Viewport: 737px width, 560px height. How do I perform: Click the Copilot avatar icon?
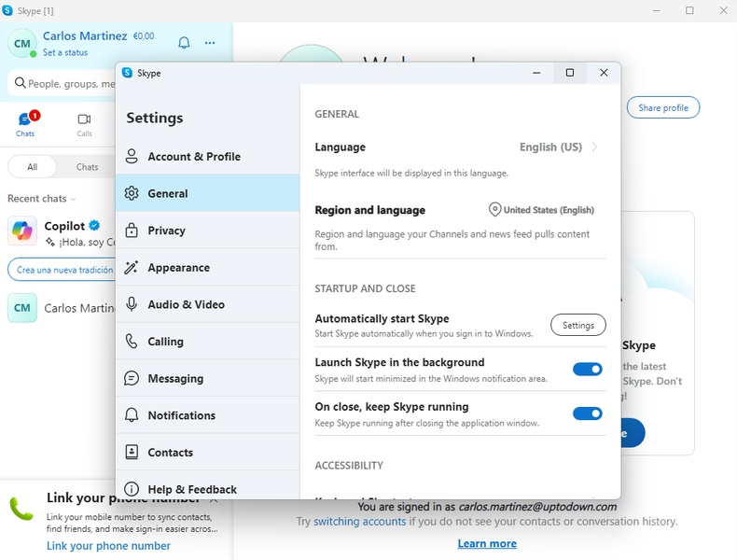click(22, 231)
